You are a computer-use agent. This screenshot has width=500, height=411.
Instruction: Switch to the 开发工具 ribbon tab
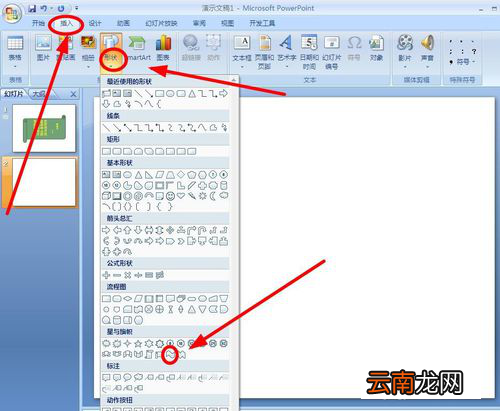tap(262, 23)
